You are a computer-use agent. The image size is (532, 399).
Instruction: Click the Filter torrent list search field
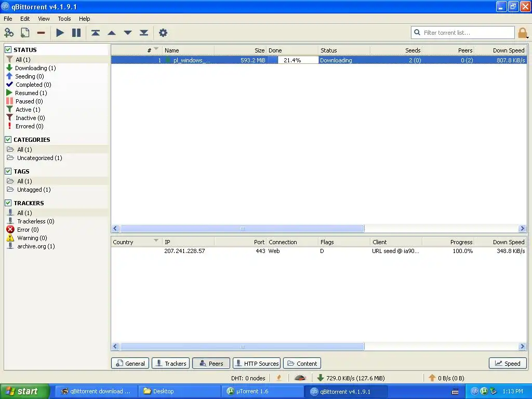463,33
